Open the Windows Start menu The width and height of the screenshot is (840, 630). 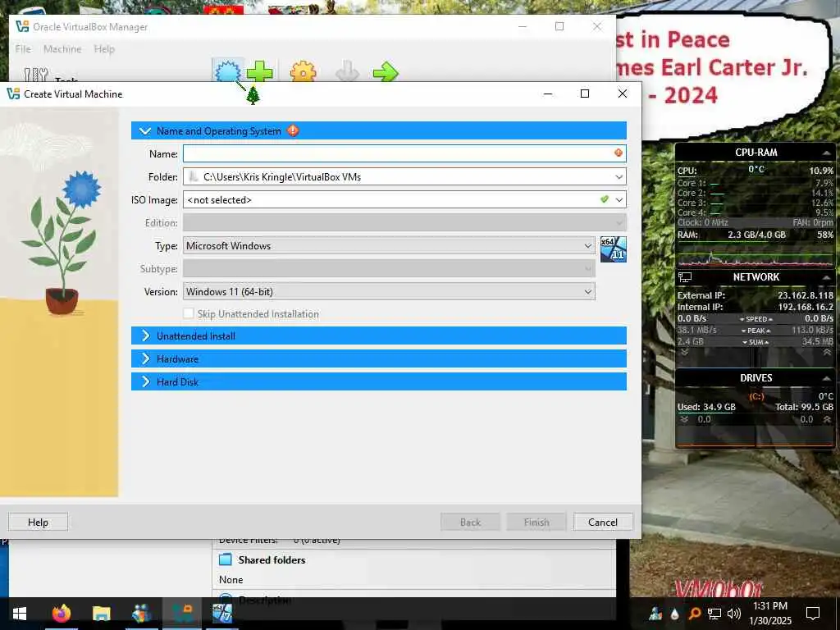[20, 614]
